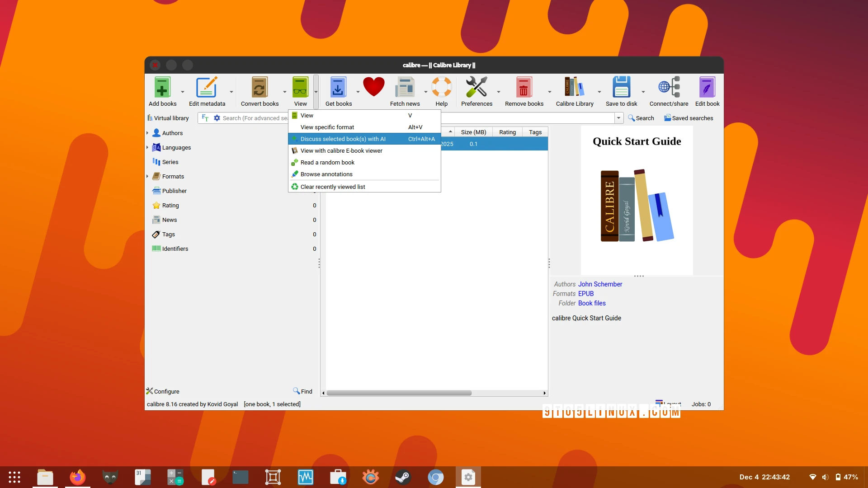The height and width of the screenshot is (488, 868).
Task: Click the Donate heart icon
Action: (373, 86)
